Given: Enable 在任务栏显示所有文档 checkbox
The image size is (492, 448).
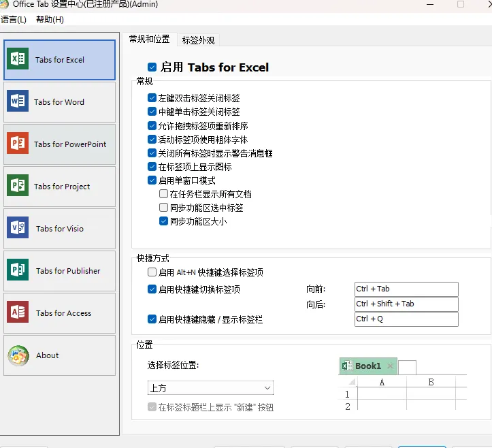Looking at the screenshot, I should (163, 194).
